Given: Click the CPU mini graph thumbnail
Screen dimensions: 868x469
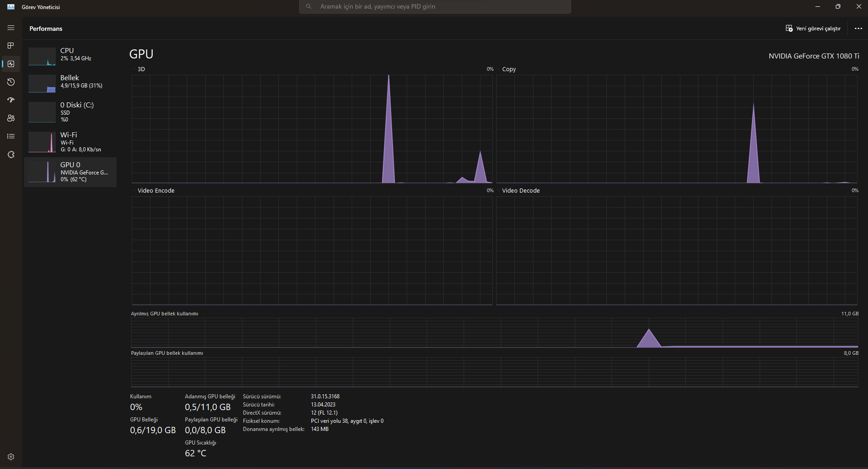Looking at the screenshot, I should click(42, 57).
